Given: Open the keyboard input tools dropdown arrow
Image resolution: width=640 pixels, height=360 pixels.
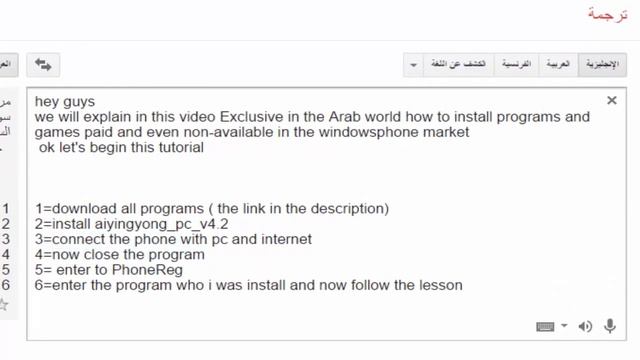Looking at the screenshot, I should click(x=564, y=326).
